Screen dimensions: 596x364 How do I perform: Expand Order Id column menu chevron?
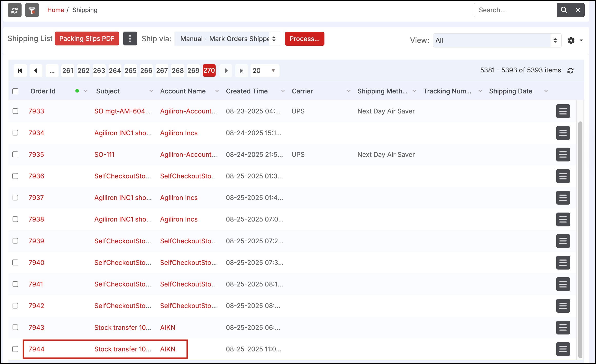coord(85,91)
